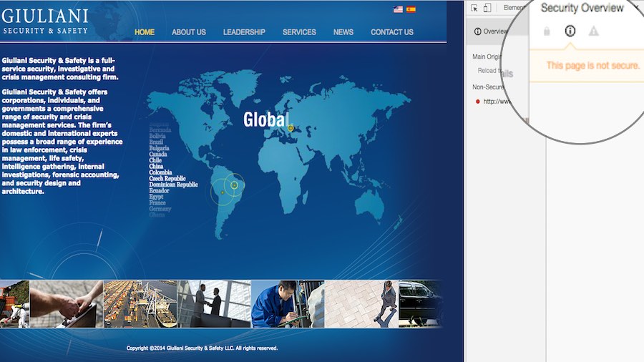Screen dimensions: 644x362
Task: Open the HOME navigation item
Action: pos(145,32)
